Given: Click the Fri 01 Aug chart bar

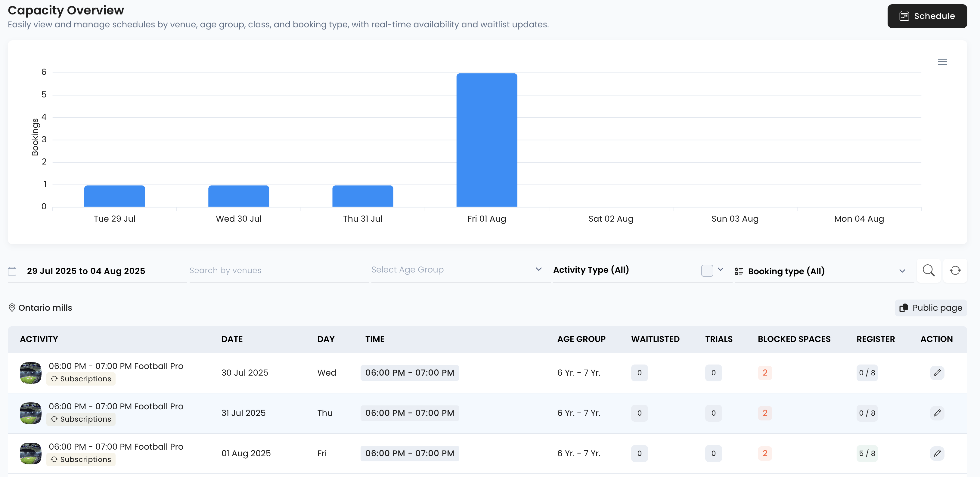Looking at the screenshot, I should (x=487, y=140).
